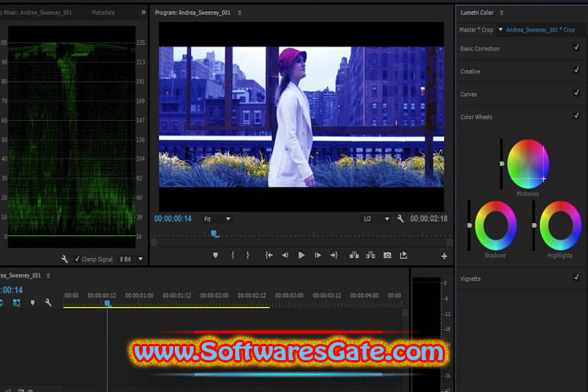
Task: Click the Mark Out bracket icon
Action: [248, 255]
